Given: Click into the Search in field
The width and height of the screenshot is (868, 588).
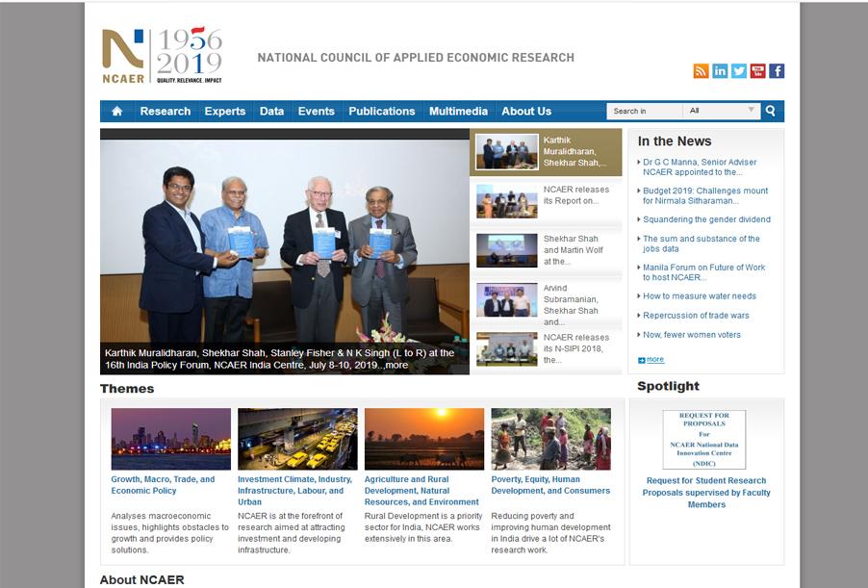Looking at the screenshot, I should pyautogui.click(x=645, y=111).
